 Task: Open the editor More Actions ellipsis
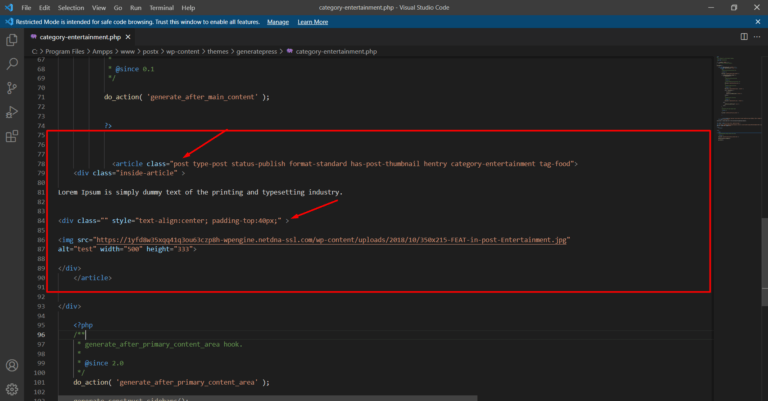click(x=757, y=37)
